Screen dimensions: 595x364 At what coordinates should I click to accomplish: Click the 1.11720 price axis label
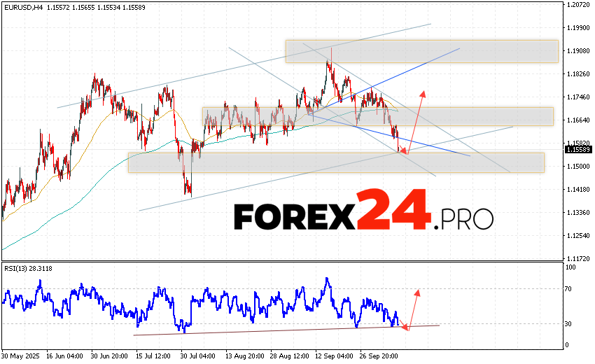(x=577, y=258)
